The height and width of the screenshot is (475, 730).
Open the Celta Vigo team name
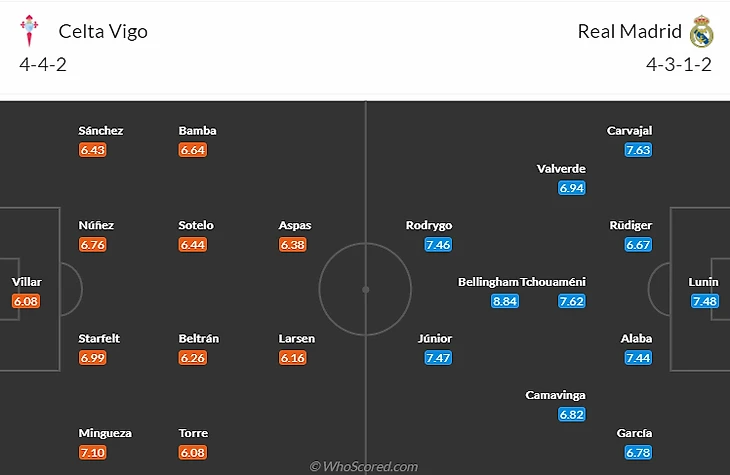click(103, 32)
